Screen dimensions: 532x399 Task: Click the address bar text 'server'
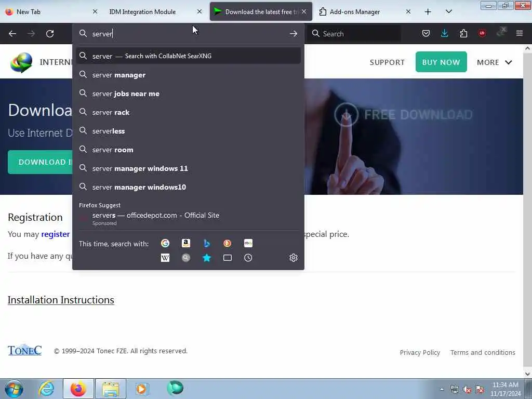point(102,34)
